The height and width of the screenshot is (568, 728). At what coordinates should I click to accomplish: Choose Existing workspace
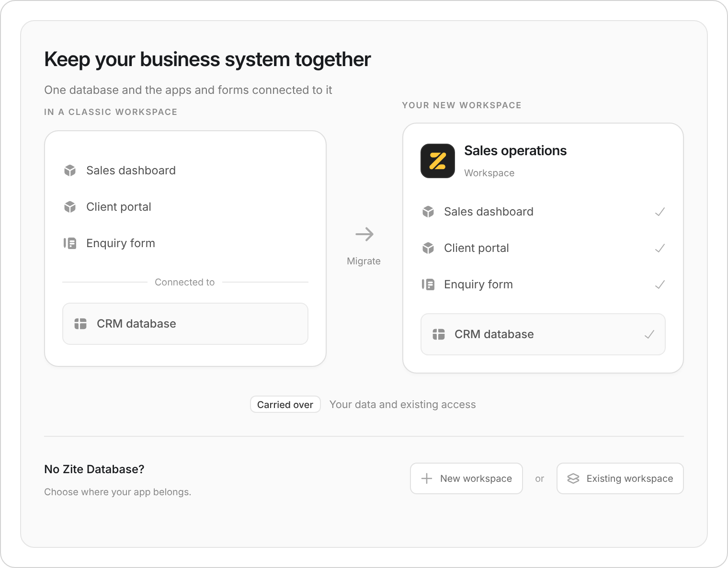620,478
